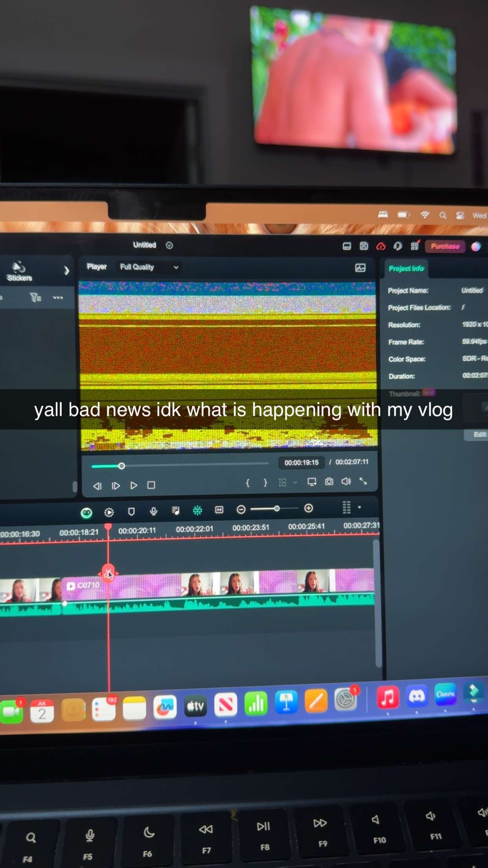This screenshot has height=868, width=488.
Task: Open the audio track music-note icon
Action: [176, 511]
